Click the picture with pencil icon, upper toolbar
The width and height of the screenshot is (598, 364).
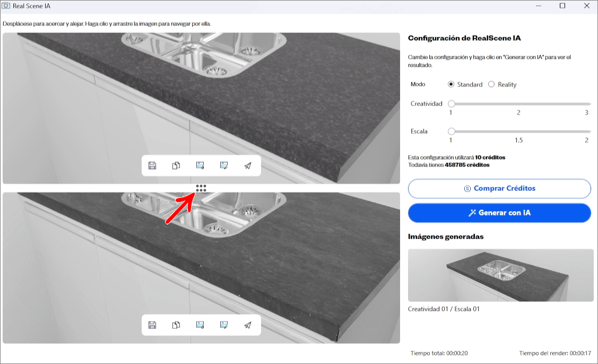click(x=224, y=166)
